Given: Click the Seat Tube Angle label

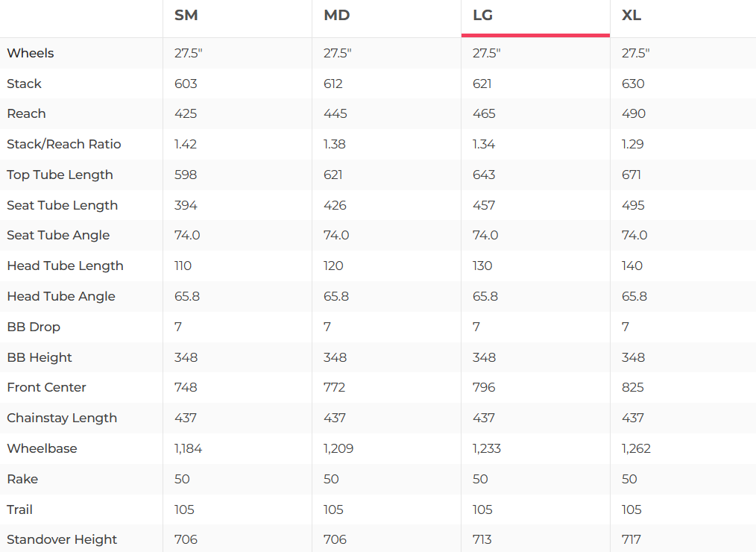Looking at the screenshot, I should tap(58, 235).
